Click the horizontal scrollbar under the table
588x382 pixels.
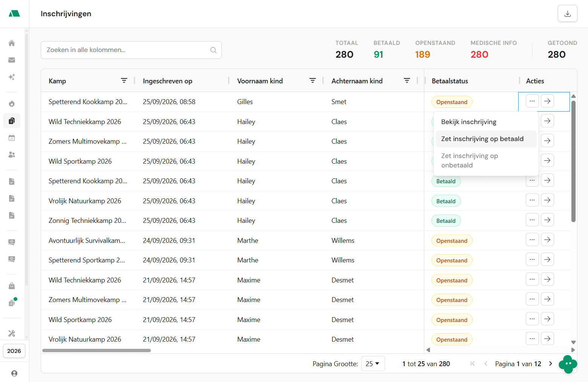[x=97, y=350]
